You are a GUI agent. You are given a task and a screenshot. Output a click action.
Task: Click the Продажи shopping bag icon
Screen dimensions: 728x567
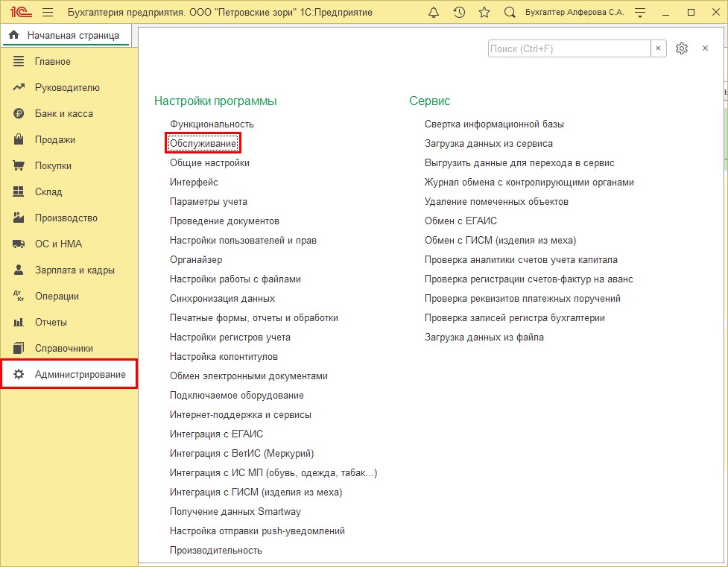click(x=19, y=139)
